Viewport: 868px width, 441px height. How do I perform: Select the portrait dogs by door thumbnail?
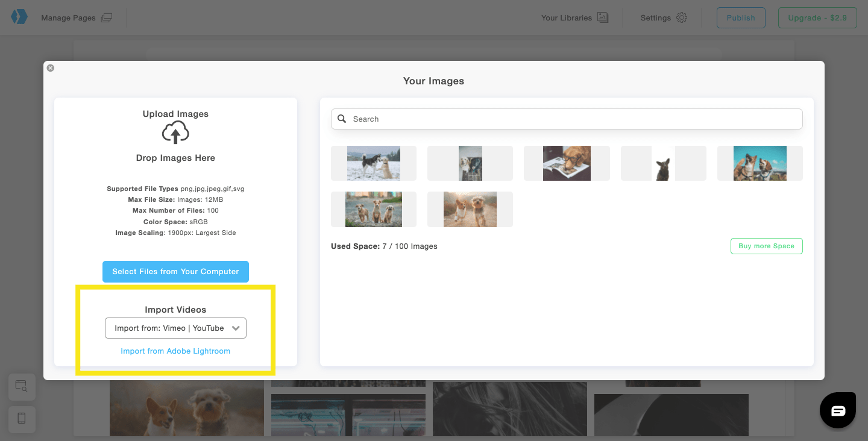tap(470, 163)
